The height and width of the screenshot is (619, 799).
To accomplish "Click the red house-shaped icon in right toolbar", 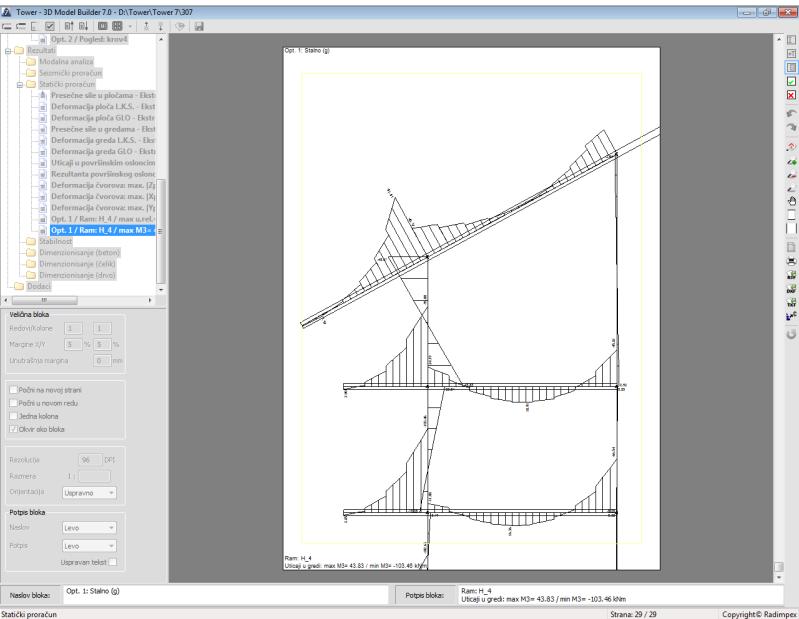I will point(791,146).
